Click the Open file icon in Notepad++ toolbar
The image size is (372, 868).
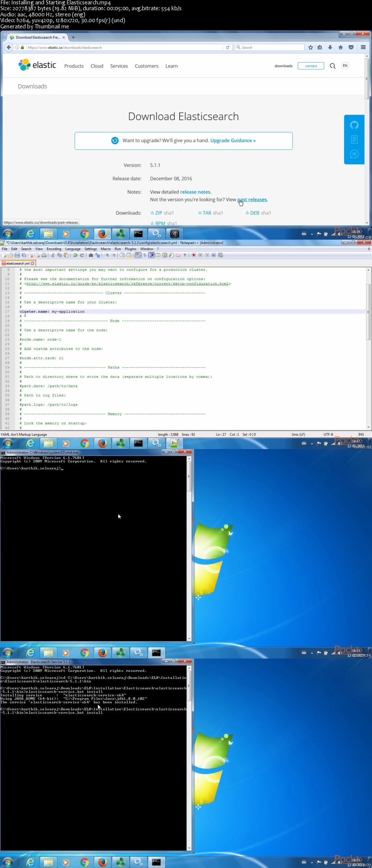(10, 255)
